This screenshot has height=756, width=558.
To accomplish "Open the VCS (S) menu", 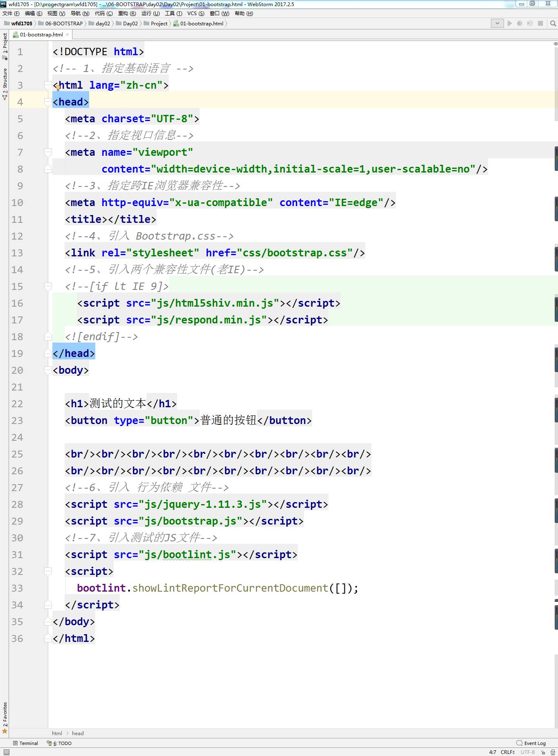I will (196, 13).
